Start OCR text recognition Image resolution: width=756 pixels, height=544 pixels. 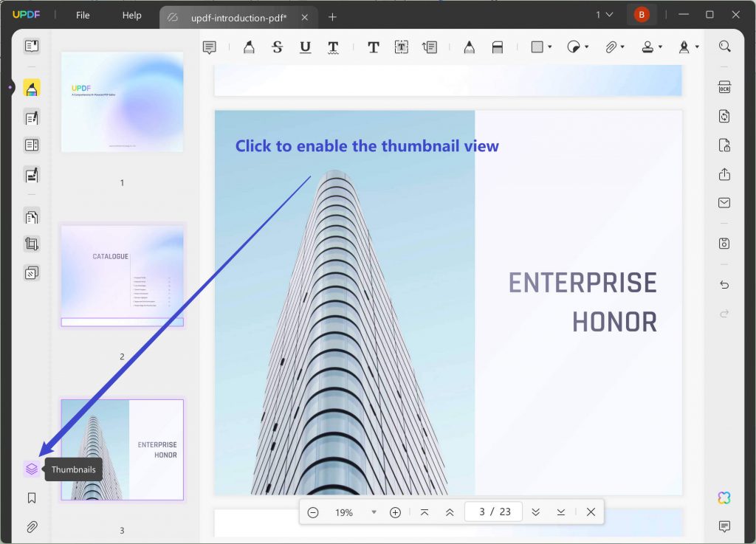(724, 86)
